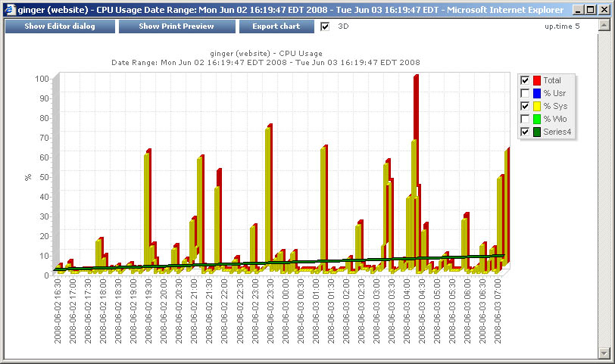This screenshot has height=364, width=615.
Task: Enable the % Wio series checkbox
Action: coord(525,119)
